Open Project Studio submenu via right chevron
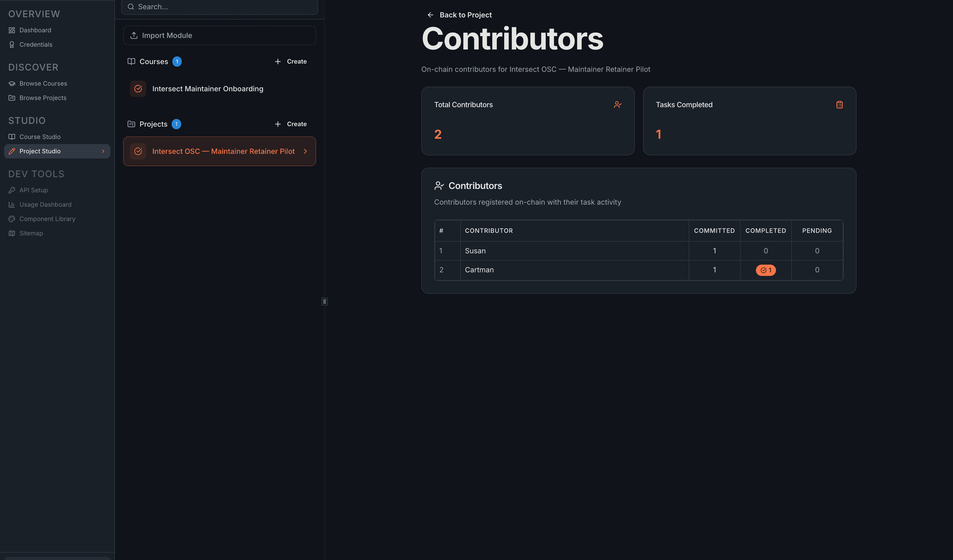This screenshot has height=560, width=953. pyautogui.click(x=103, y=151)
